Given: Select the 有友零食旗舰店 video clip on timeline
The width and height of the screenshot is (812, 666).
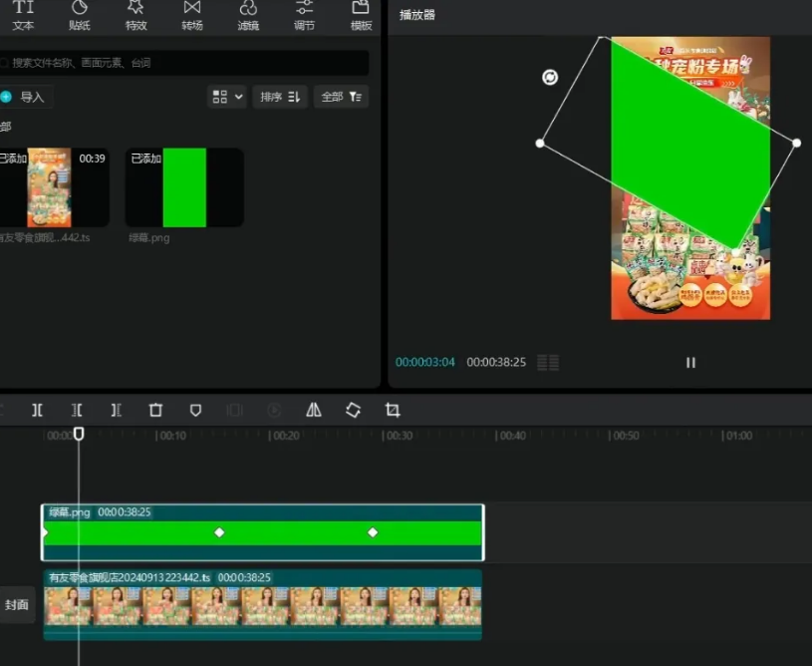Looking at the screenshot, I should click(263, 604).
